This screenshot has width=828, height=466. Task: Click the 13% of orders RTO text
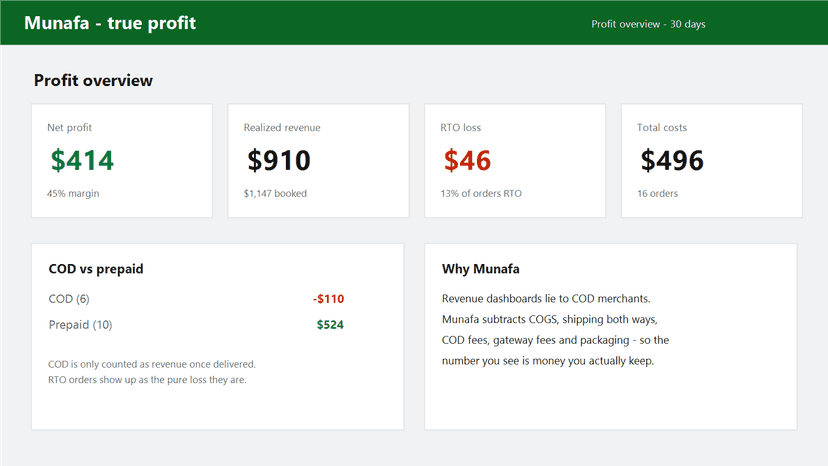481,193
